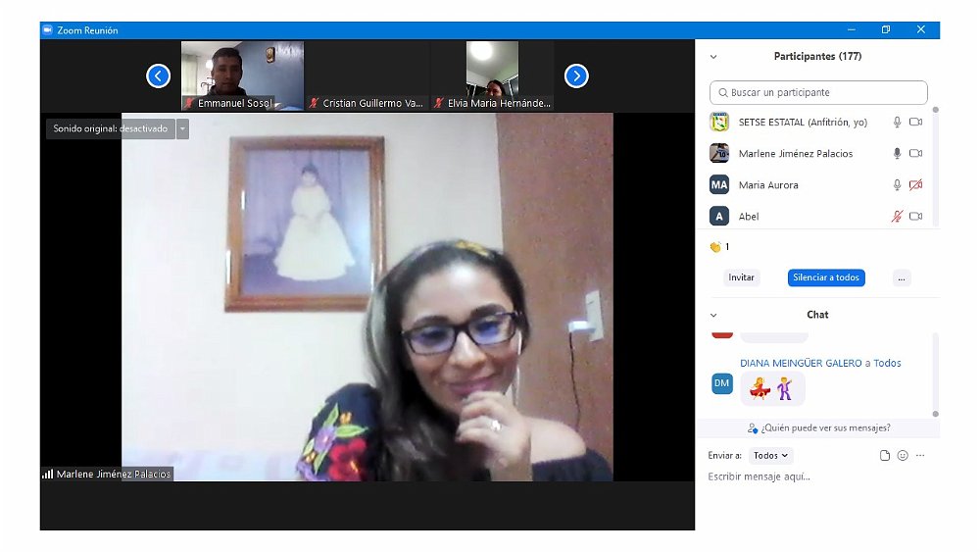Unmute Abel's muted microphone
Image resolution: width=980 pixels, height=552 pixels.
tap(897, 217)
